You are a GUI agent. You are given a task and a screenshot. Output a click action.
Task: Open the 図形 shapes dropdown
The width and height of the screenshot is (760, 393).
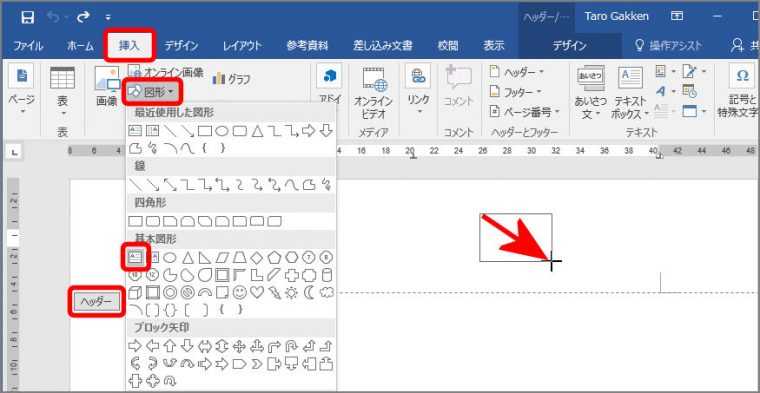pyautogui.click(x=152, y=91)
